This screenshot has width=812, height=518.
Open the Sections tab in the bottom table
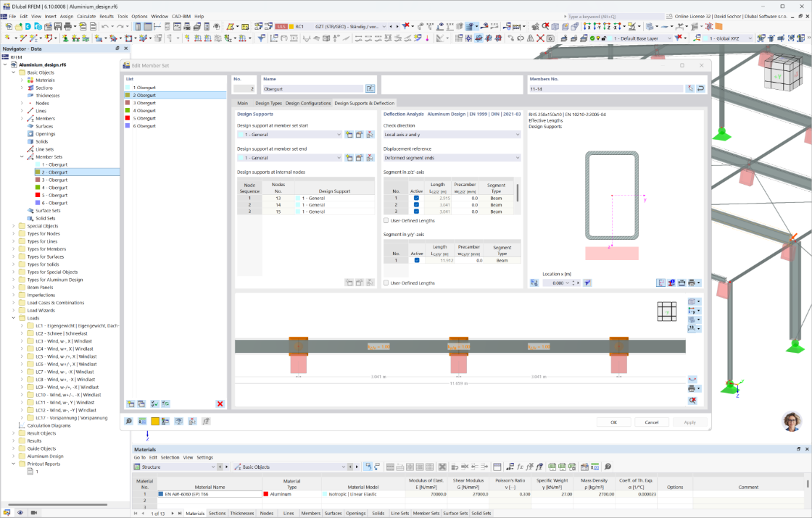pos(217,514)
